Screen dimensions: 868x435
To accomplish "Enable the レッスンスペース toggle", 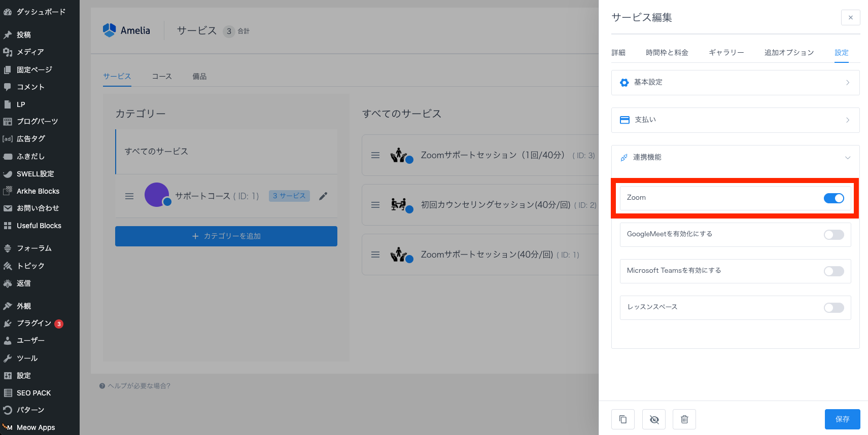I will point(834,308).
